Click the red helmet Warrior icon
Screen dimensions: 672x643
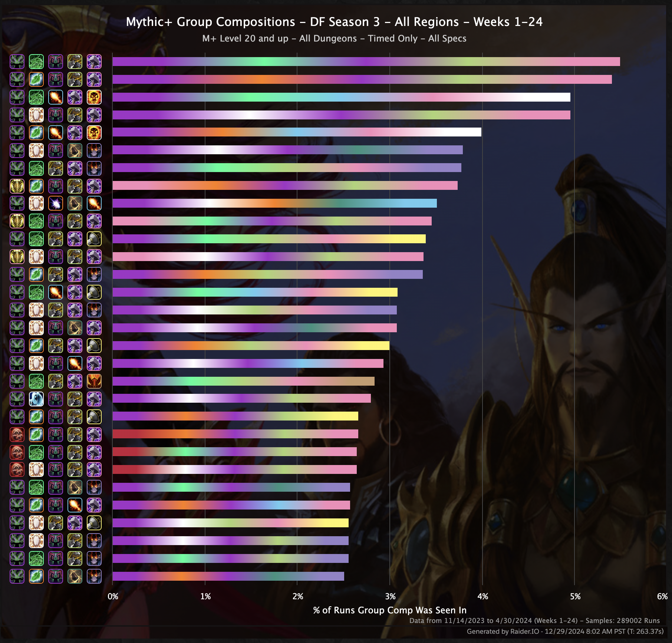(x=94, y=381)
